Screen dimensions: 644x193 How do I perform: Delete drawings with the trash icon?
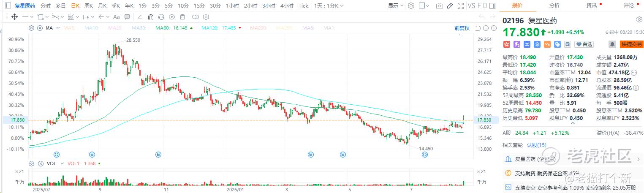pos(182,17)
